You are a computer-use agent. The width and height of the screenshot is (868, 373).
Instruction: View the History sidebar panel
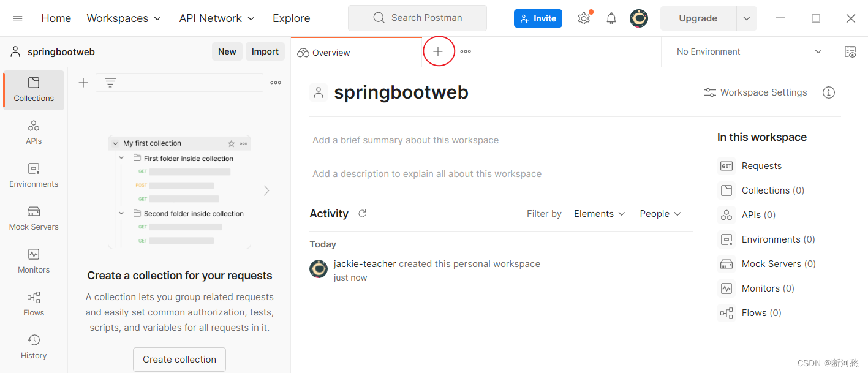coord(34,344)
